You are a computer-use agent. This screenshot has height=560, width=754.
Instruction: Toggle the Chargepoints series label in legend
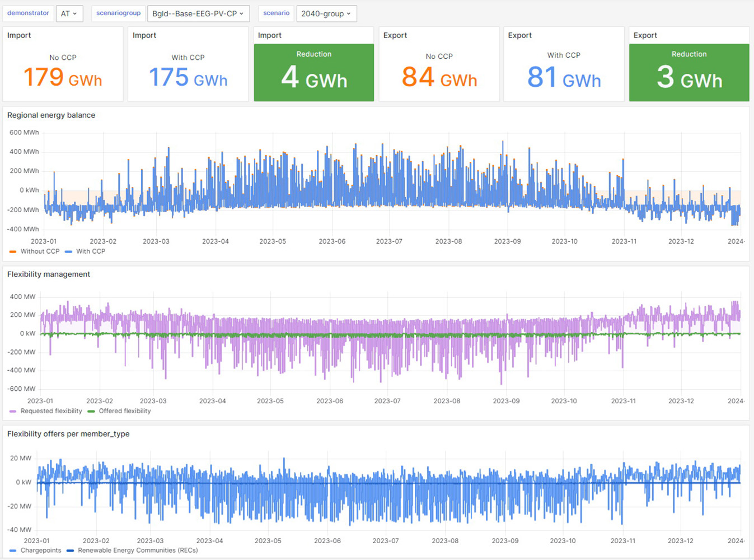click(41, 550)
